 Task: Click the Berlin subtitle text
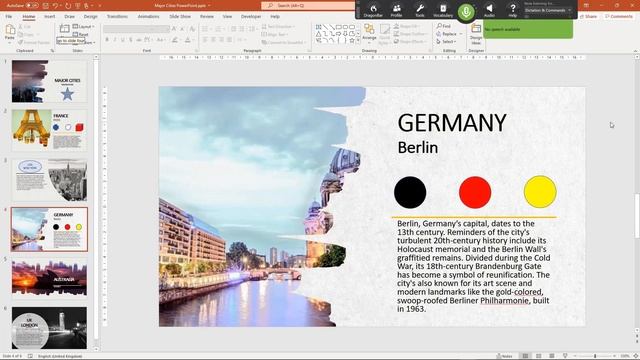[418, 147]
